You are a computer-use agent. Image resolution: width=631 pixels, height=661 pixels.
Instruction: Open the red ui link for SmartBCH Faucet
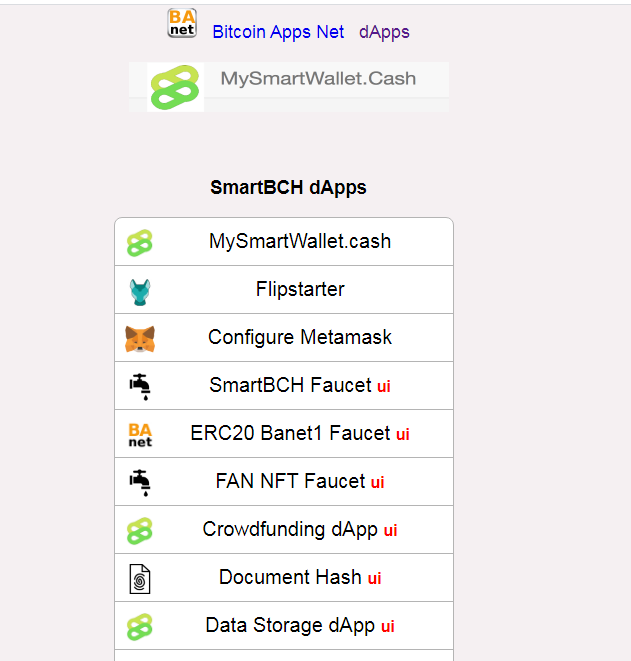pyautogui.click(x=384, y=387)
